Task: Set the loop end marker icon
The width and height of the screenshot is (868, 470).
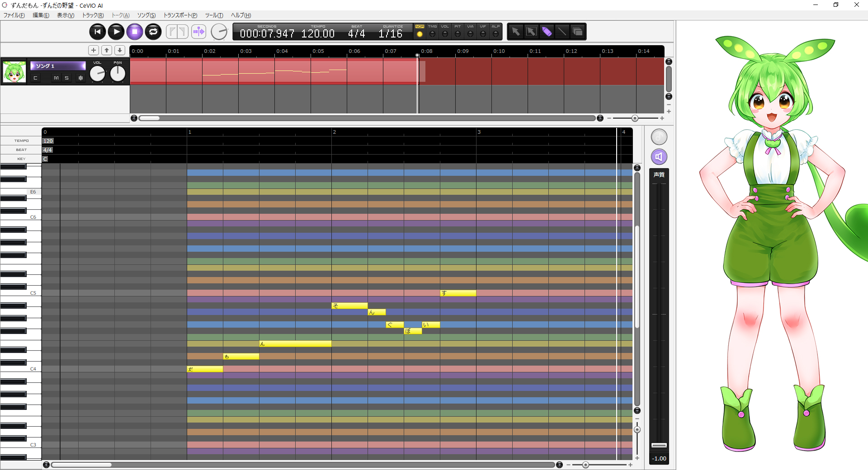Action: [x=182, y=32]
